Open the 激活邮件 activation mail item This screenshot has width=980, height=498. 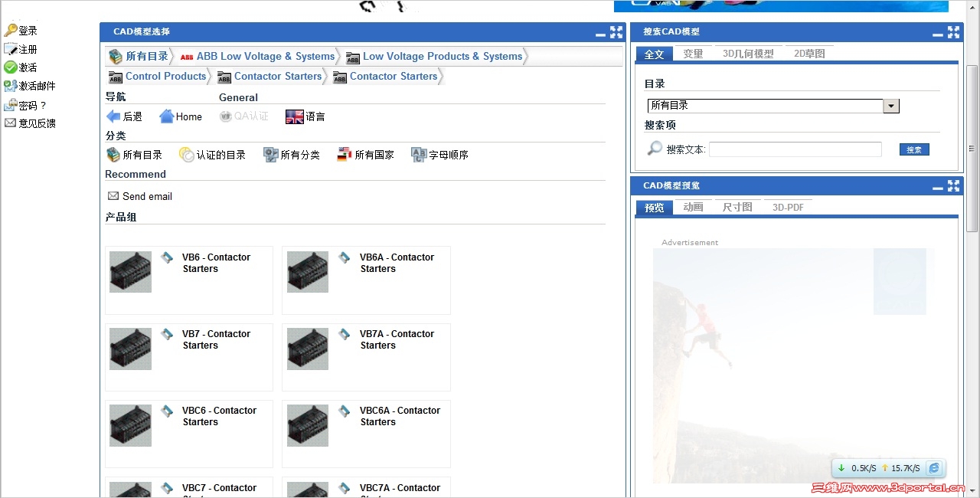37,86
